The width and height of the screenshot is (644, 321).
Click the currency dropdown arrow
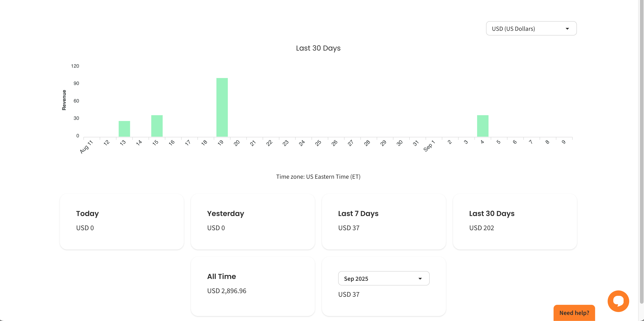pos(567,29)
